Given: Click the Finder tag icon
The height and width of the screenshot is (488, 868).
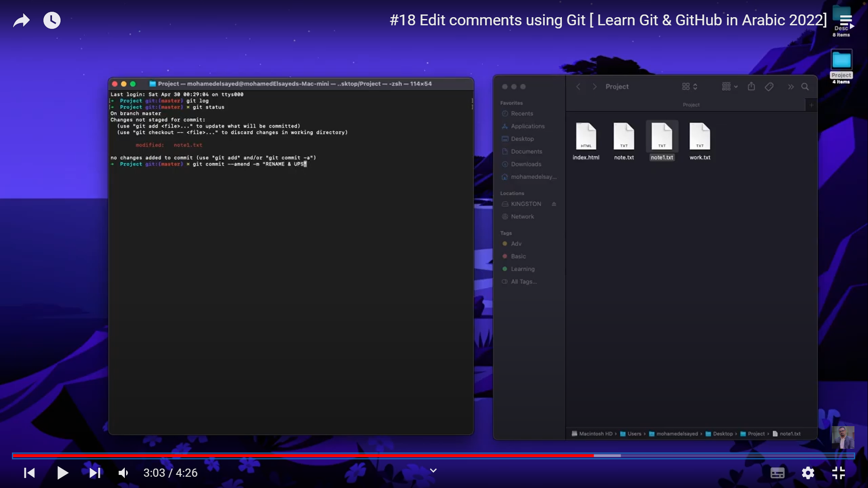Looking at the screenshot, I should tap(769, 87).
